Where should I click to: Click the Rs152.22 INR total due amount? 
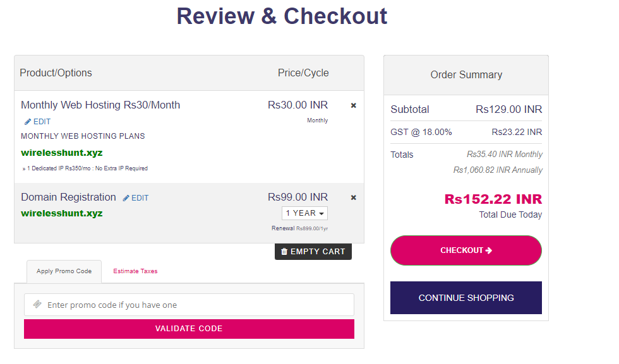point(493,199)
